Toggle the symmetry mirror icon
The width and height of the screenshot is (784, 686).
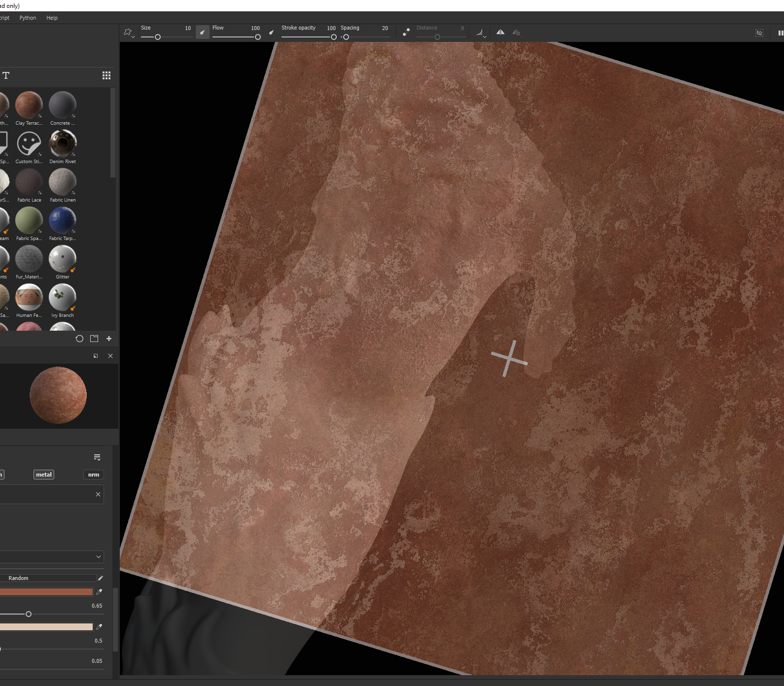pyautogui.click(x=500, y=33)
